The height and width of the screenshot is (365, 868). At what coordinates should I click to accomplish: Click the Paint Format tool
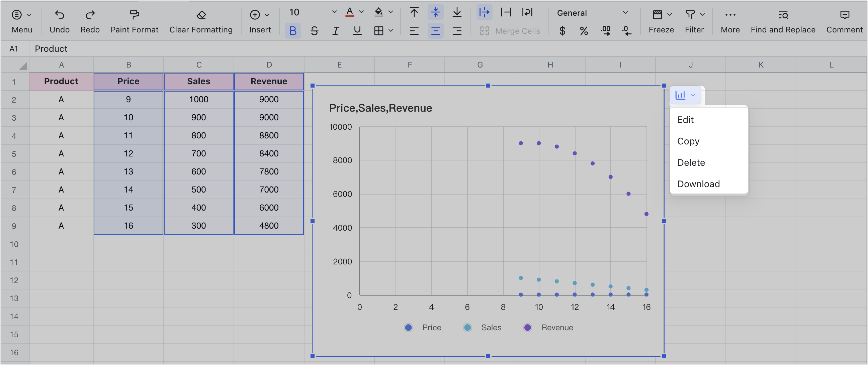(134, 20)
